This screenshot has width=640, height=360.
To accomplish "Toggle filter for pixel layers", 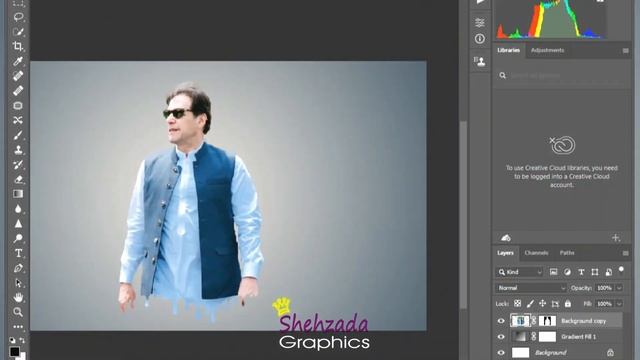I will click(553, 272).
